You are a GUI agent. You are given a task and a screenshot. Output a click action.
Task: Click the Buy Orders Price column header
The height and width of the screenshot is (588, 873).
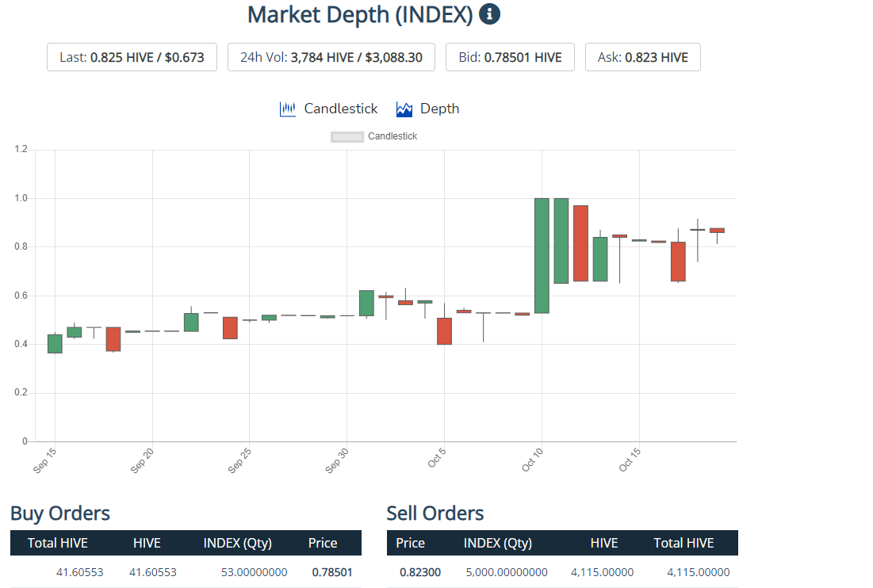[x=323, y=543]
